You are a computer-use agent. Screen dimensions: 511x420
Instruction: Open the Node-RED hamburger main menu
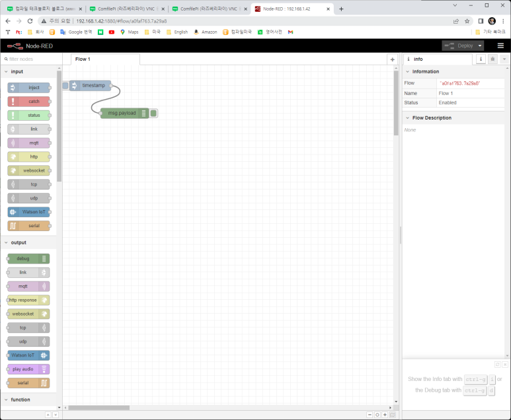tap(500, 46)
